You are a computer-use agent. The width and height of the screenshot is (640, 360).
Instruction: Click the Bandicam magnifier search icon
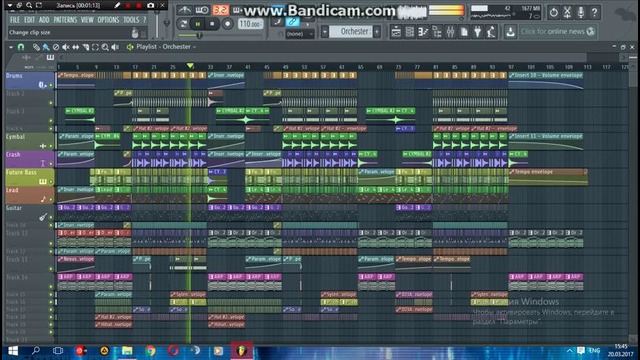29,5
